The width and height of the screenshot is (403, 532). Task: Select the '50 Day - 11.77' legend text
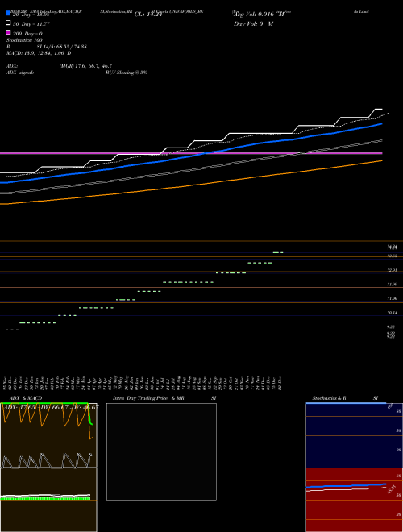coord(31,24)
